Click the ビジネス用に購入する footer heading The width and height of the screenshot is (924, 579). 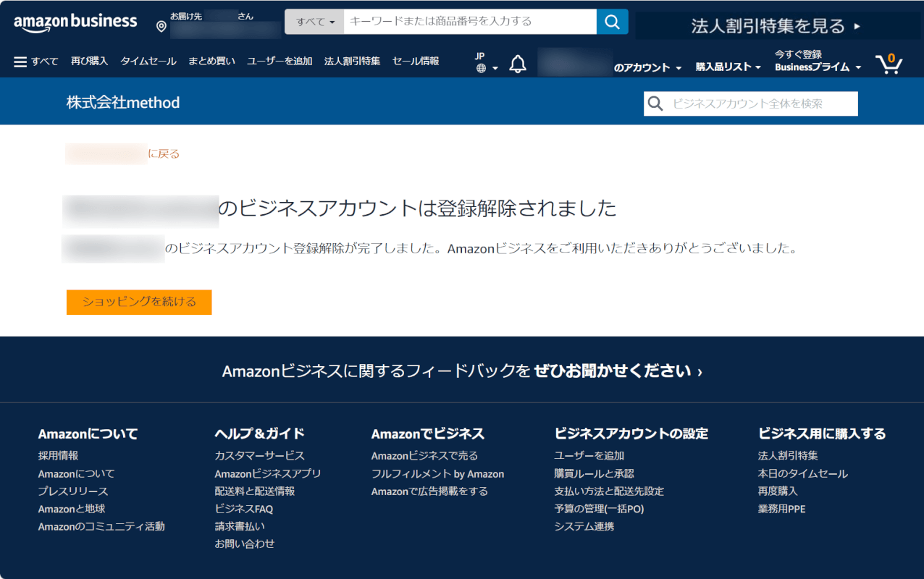tap(822, 434)
